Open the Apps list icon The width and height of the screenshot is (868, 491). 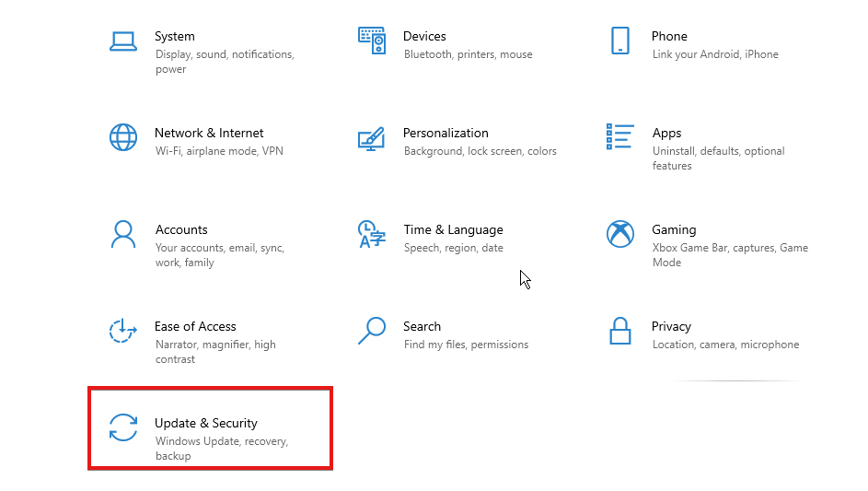click(x=620, y=136)
